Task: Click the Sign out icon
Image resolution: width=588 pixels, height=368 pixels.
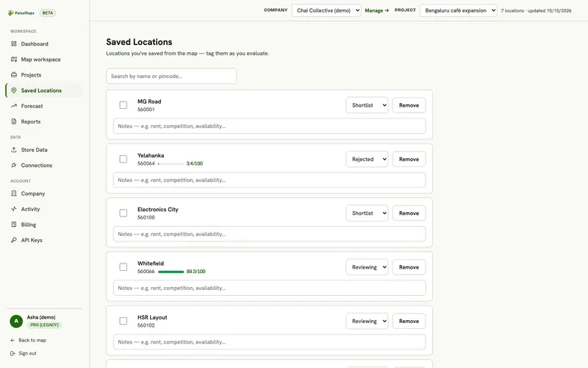Action: (12, 353)
